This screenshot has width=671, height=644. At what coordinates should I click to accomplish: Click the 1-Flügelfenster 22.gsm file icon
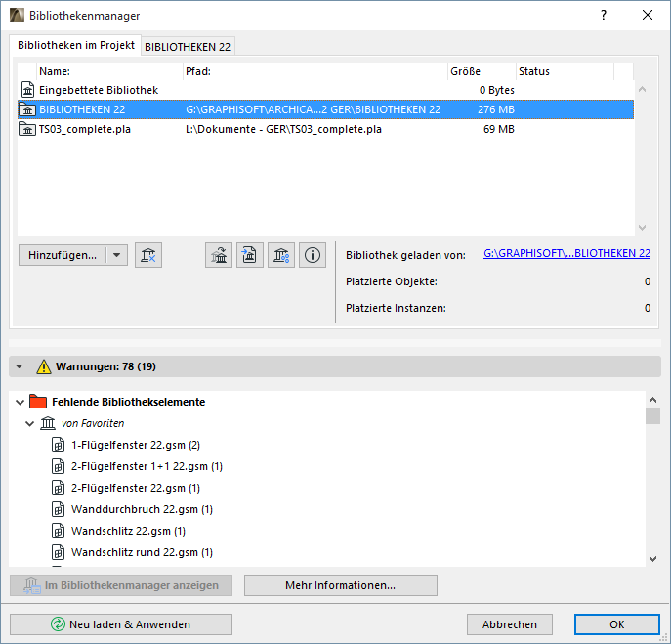59,445
